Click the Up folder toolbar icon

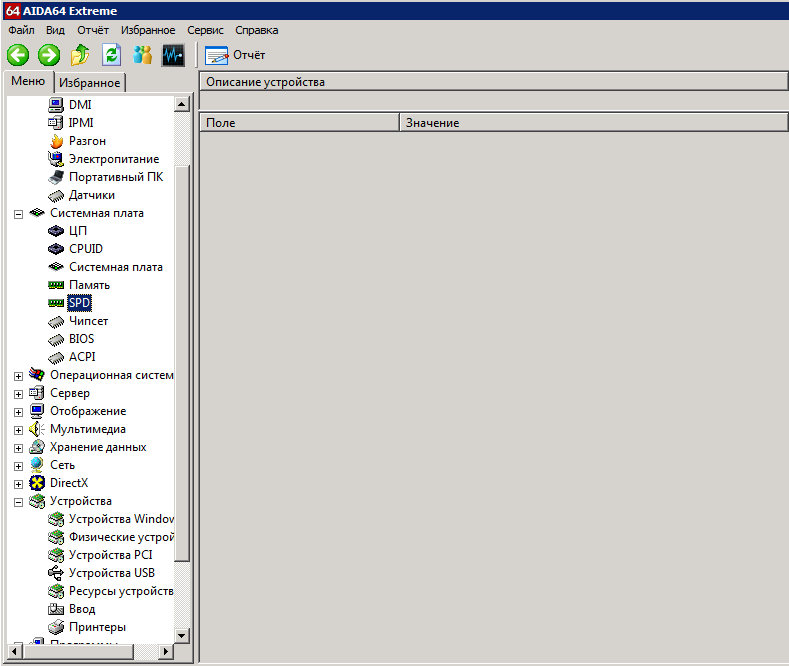point(80,55)
